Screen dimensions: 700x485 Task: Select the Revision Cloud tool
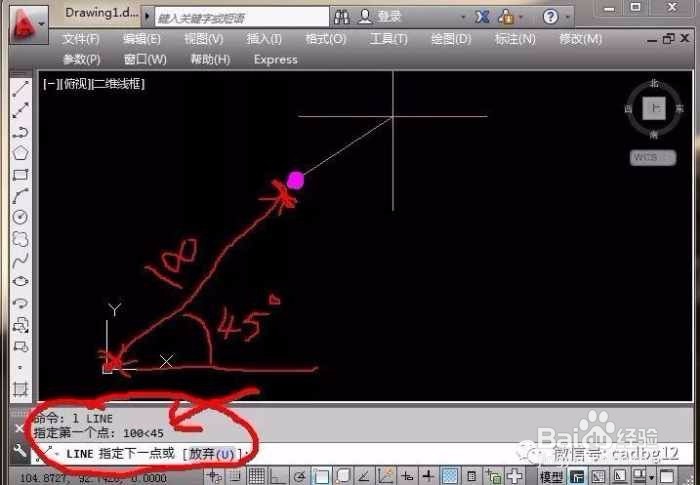click(21, 239)
